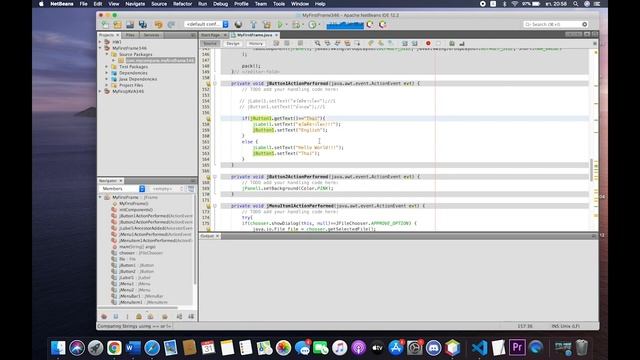Screen dimensions: 640x360
Task: Click the Search field in toolbar
Action: (x=556, y=24)
